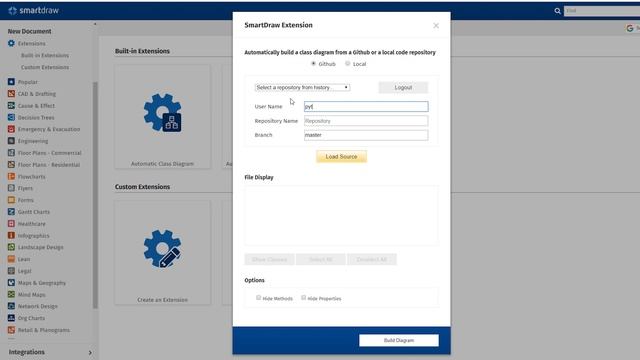This screenshot has height=360, width=640.
Task: Select the CAD & Drafting icon
Action: tap(11, 93)
